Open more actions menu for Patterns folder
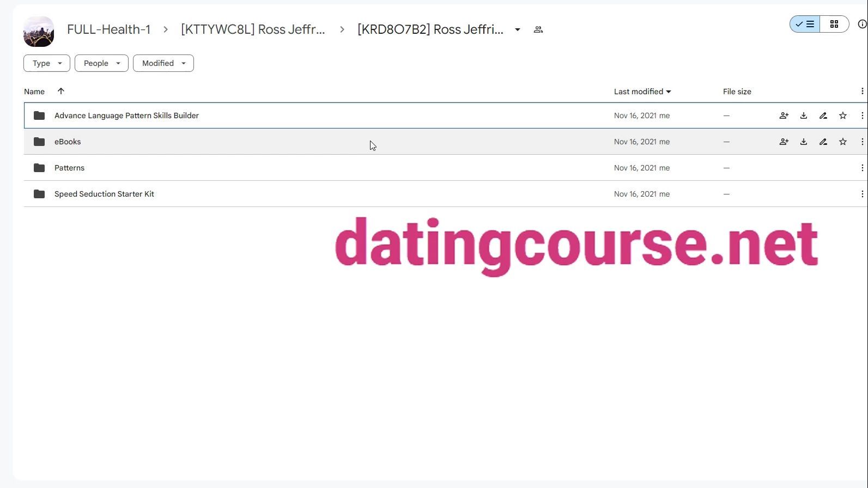This screenshot has width=868, height=488. (x=862, y=168)
